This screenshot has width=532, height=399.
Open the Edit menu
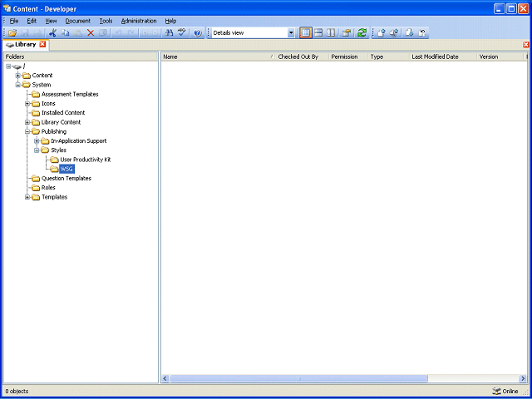tap(32, 21)
